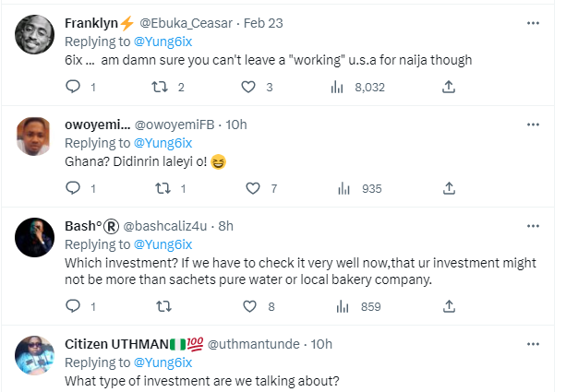Open more options on Bash's tweet

(533, 225)
